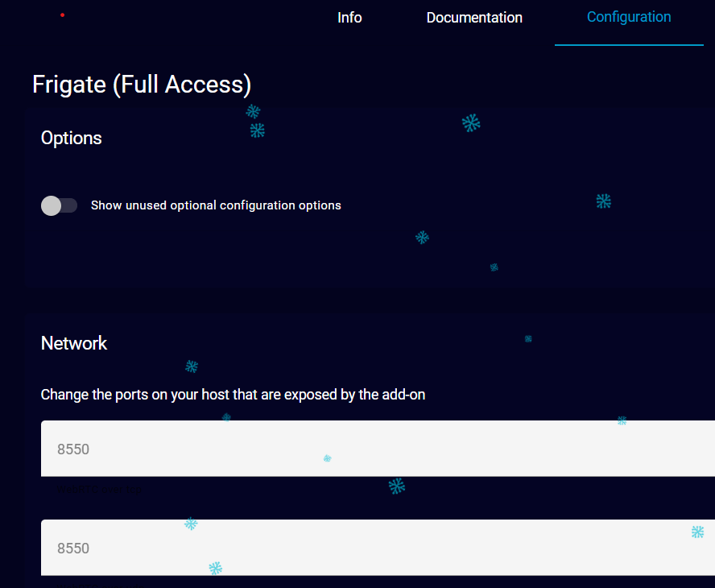Click the snowflake on the lower port field's right edge
The height and width of the screenshot is (588, 715).
[697, 532]
